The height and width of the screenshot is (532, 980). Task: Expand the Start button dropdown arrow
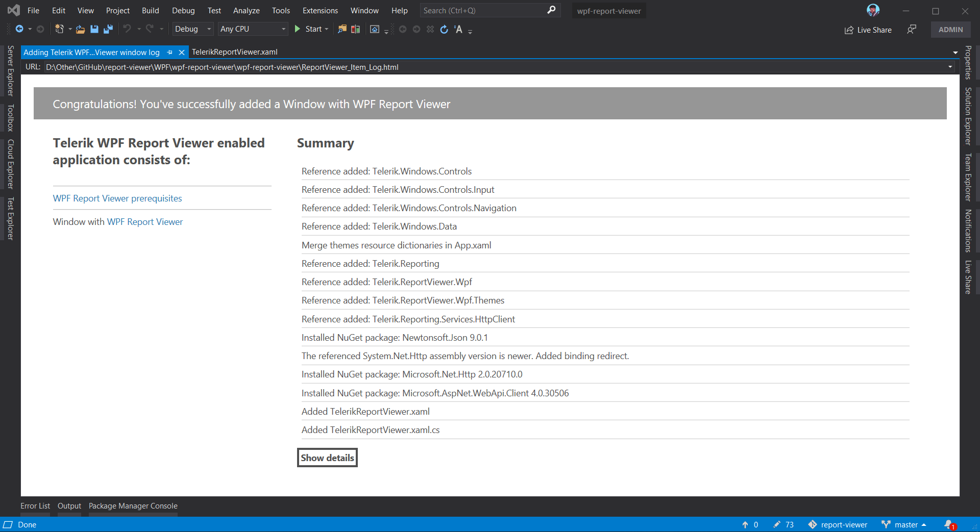point(327,29)
